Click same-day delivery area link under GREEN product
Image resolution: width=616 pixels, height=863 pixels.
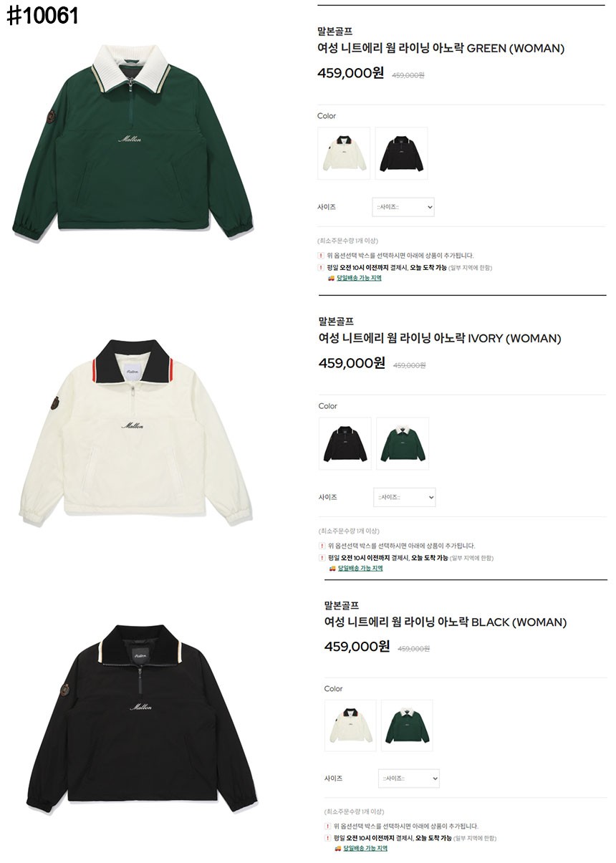pos(360,278)
